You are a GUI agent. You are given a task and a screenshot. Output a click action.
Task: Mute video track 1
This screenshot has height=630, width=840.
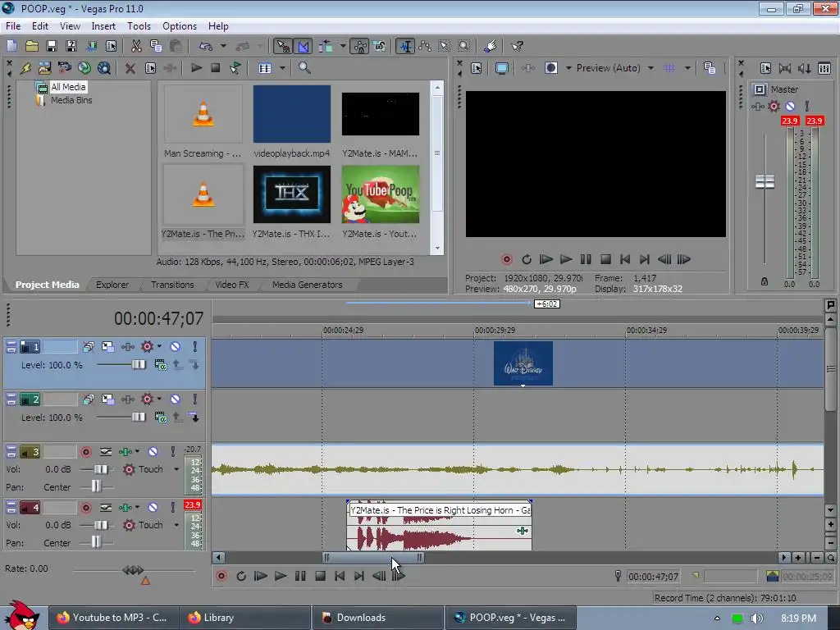(176, 347)
